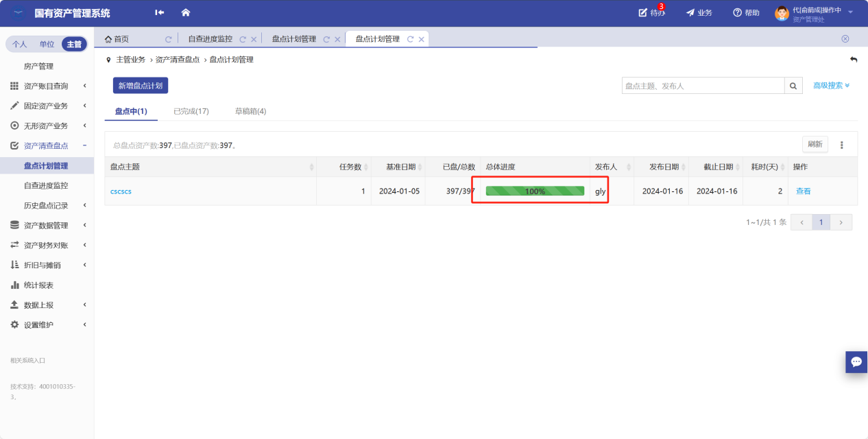
Task: Click the home icon in top bar
Action: (x=185, y=12)
